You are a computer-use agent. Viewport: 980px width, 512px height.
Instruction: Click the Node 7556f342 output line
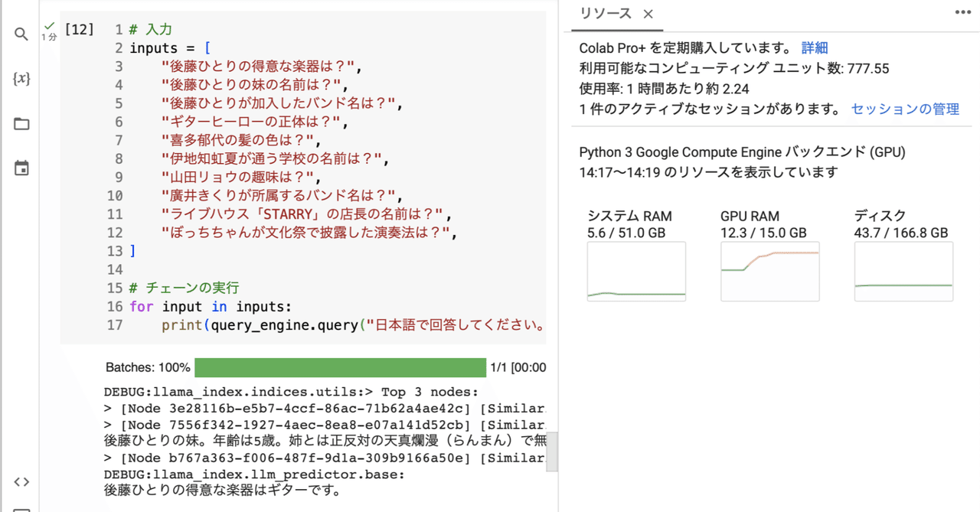coord(325,425)
